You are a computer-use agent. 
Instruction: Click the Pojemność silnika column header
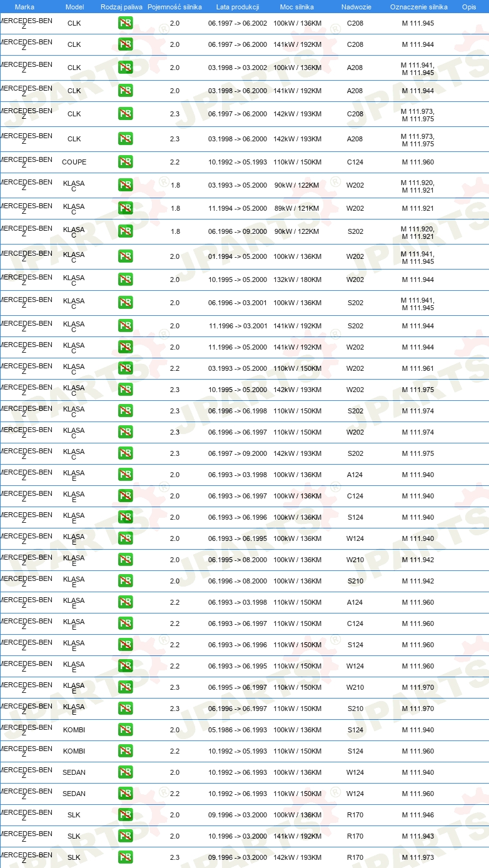[174, 7]
